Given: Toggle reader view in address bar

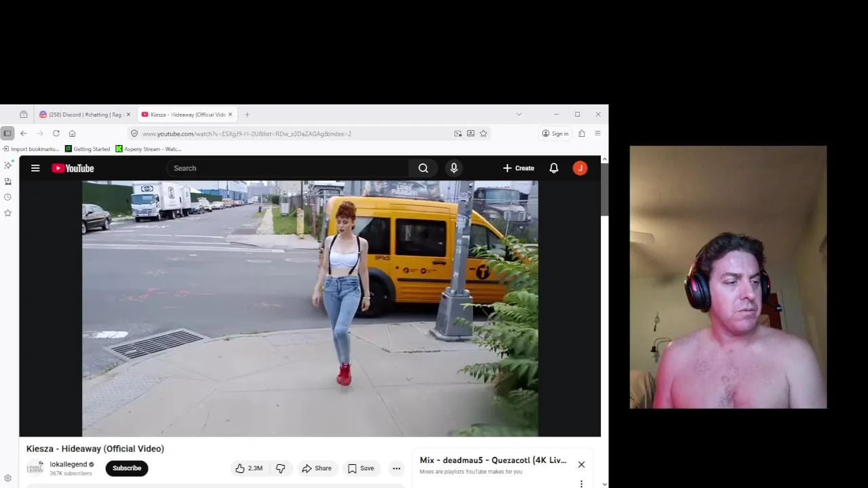Looking at the screenshot, I should (471, 134).
